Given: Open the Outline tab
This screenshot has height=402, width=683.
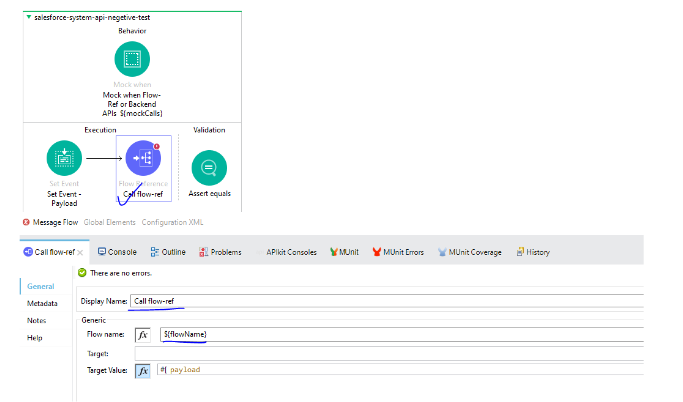Looking at the screenshot, I should [x=168, y=252].
